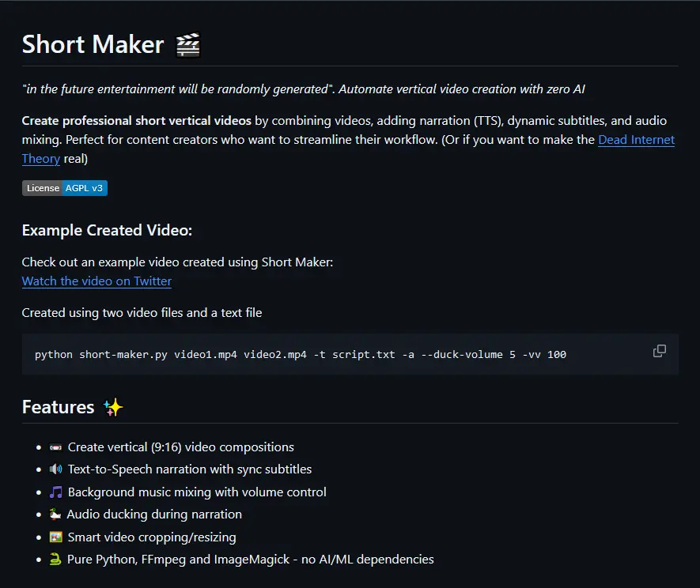Click the cassette icon before Create vertical

[56, 447]
